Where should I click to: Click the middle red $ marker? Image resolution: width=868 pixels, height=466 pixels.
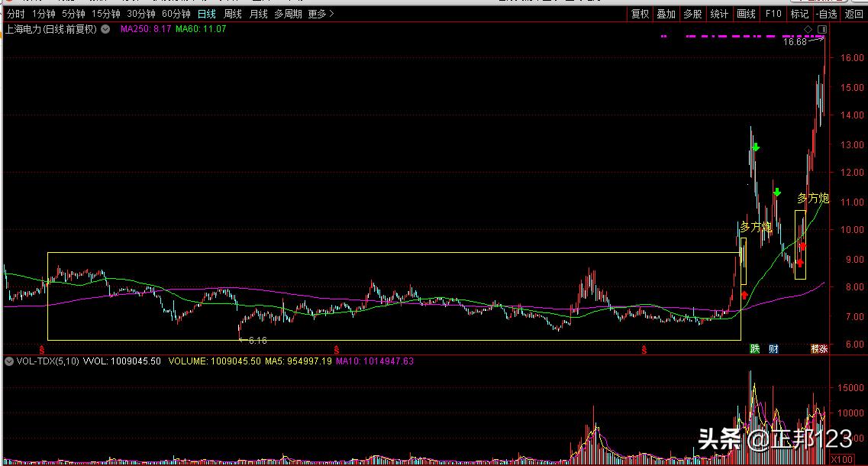336,350
